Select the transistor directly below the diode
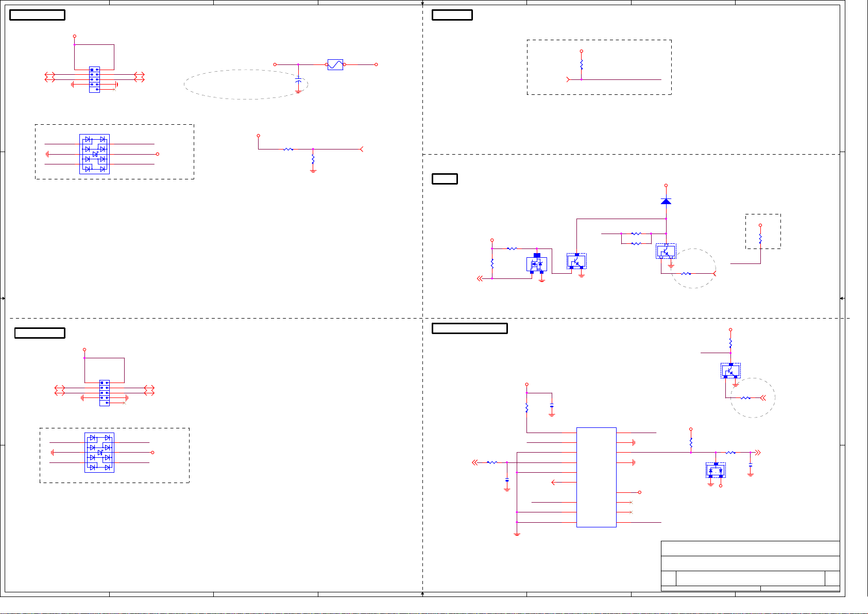This screenshot has height=614, width=868. (666, 251)
